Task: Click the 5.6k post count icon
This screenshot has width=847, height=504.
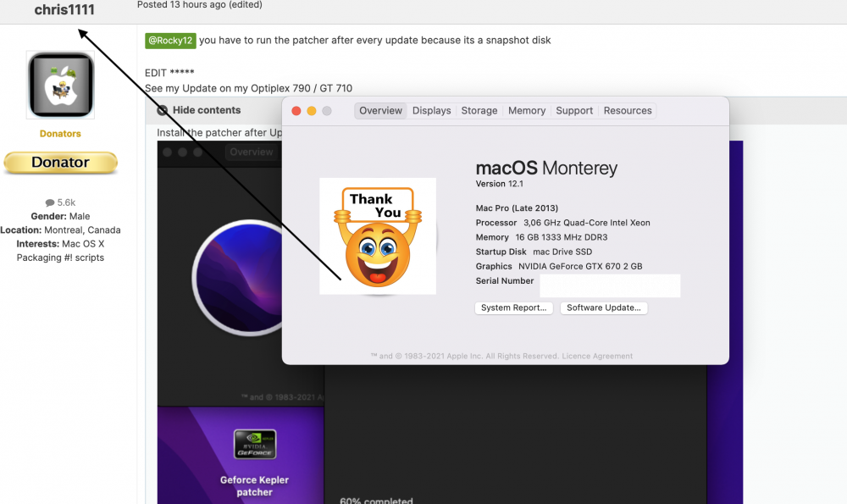Action: tap(50, 202)
